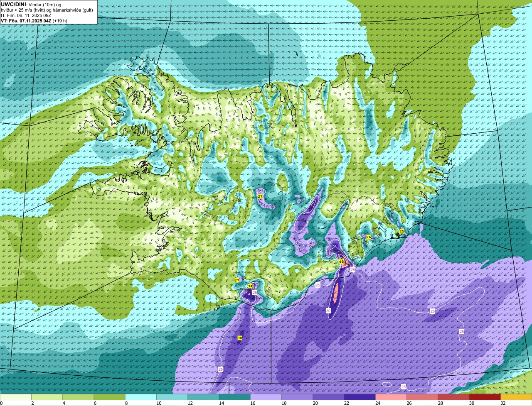Click the 'hviður > 25 m/s (hvítt)' legend line
This screenshot has height=406, width=532.
pos(47,10)
